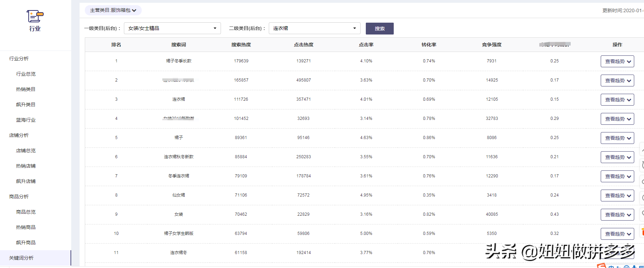Open 查看趋势 for 裙子女学生韩版 row

pos(617,234)
